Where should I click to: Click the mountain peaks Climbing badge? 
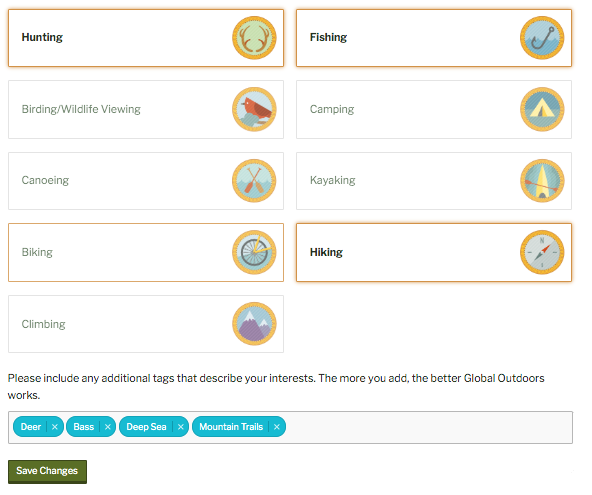(x=254, y=324)
